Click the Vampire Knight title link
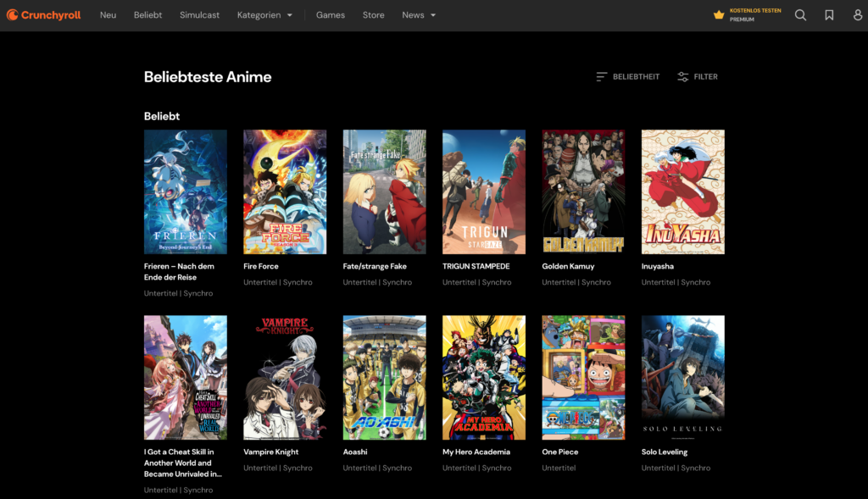Screen dimensions: 868x499 coord(270,452)
